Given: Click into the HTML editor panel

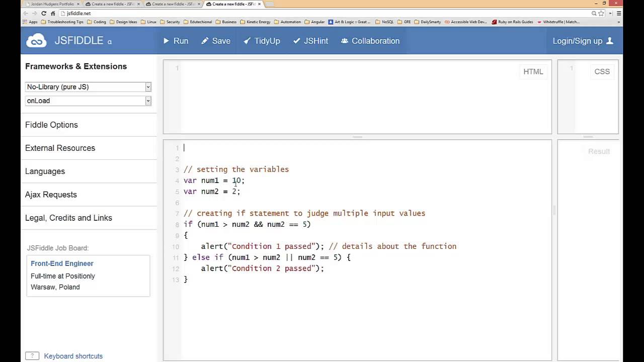Looking at the screenshot, I should pos(357,97).
